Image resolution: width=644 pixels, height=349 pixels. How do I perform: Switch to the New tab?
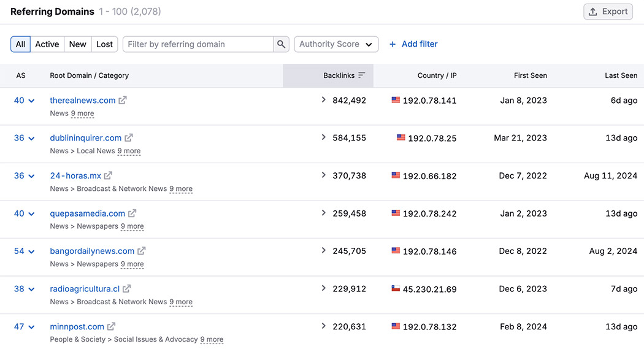[78, 44]
